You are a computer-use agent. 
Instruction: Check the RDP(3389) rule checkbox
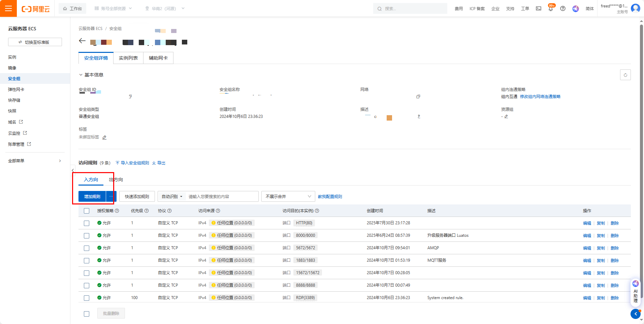[87, 298]
